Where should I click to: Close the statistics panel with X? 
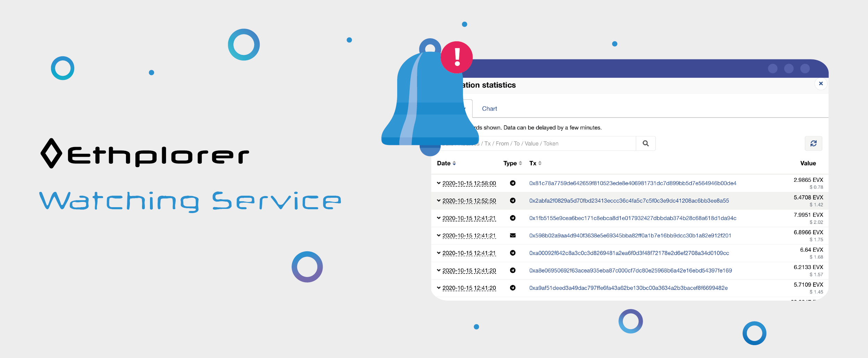tap(821, 83)
